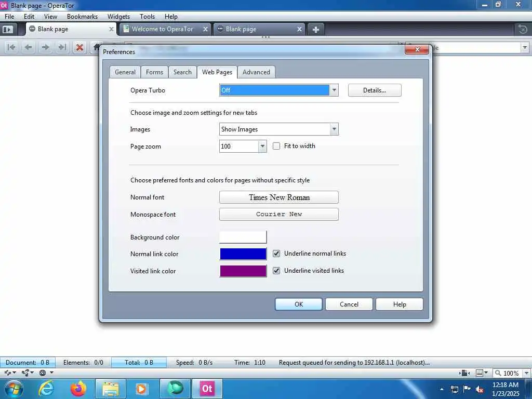Viewport: 532px width, 399px height.
Task: Switch to the Search tab
Action: point(182,72)
